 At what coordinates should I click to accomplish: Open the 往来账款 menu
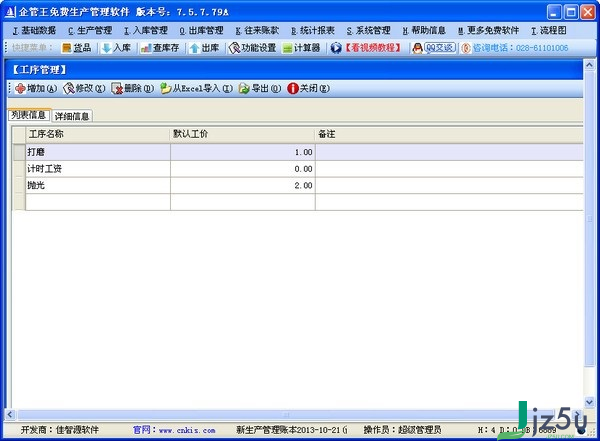coord(257,30)
